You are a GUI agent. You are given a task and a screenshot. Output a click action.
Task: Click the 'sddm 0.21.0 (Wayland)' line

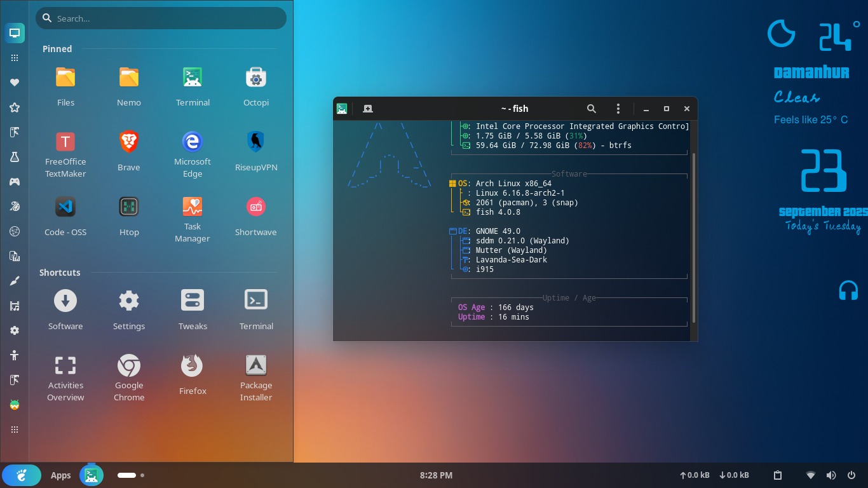pos(522,241)
